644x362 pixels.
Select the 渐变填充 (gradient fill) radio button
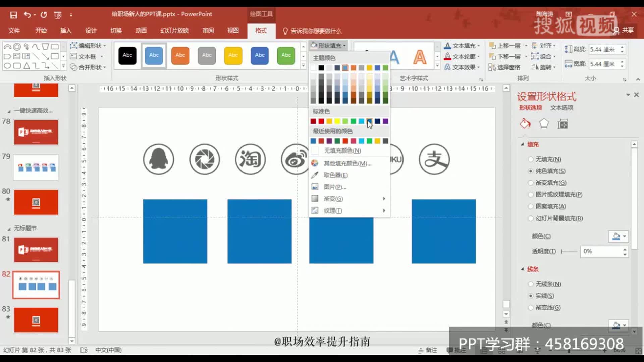pyautogui.click(x=531, y=183)
